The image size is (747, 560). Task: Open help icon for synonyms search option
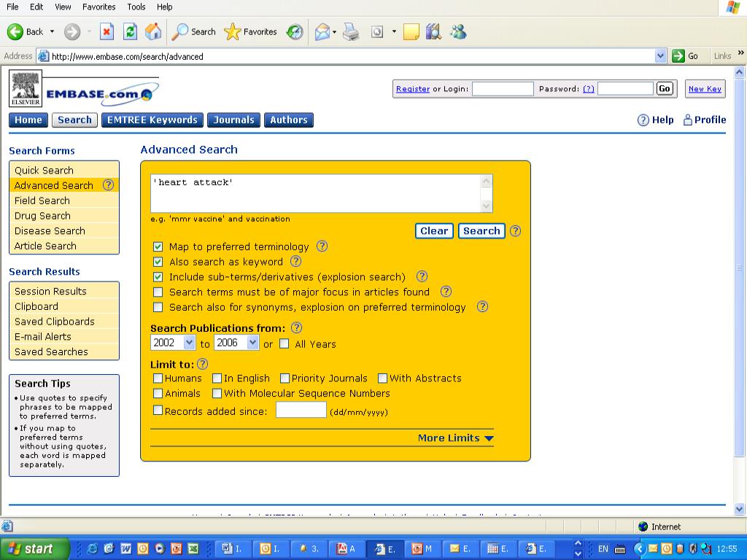483,307
